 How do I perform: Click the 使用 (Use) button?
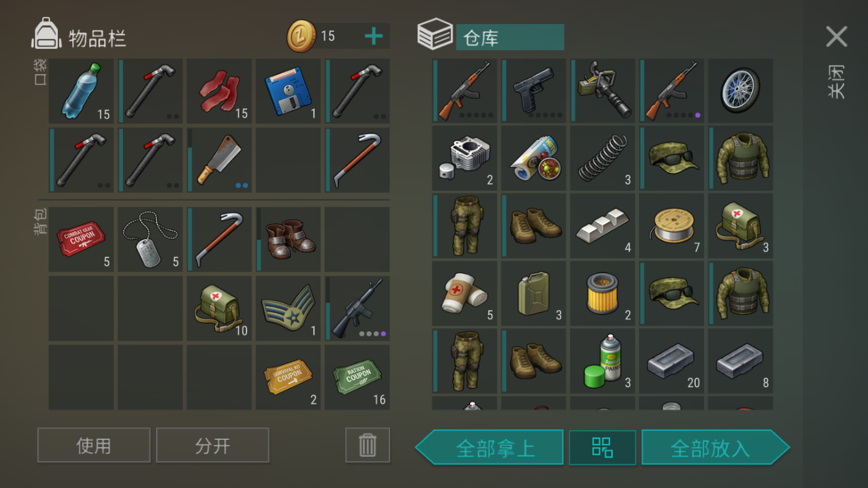click(94, 445)
